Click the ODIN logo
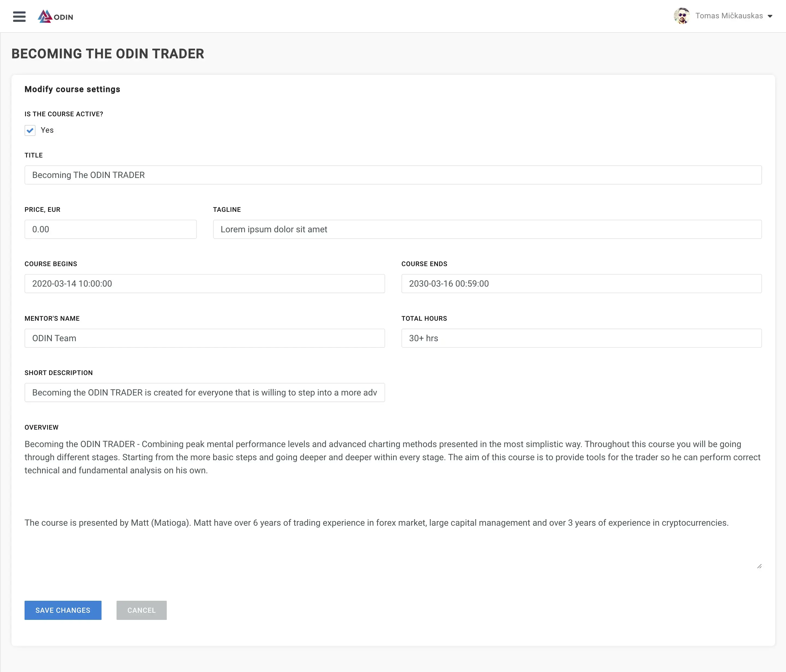Screen dimensions: 786x672 (55, 17)
